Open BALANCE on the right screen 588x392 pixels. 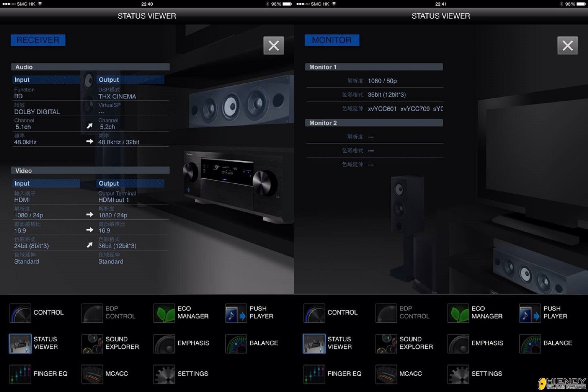click(x=530, y=343)
